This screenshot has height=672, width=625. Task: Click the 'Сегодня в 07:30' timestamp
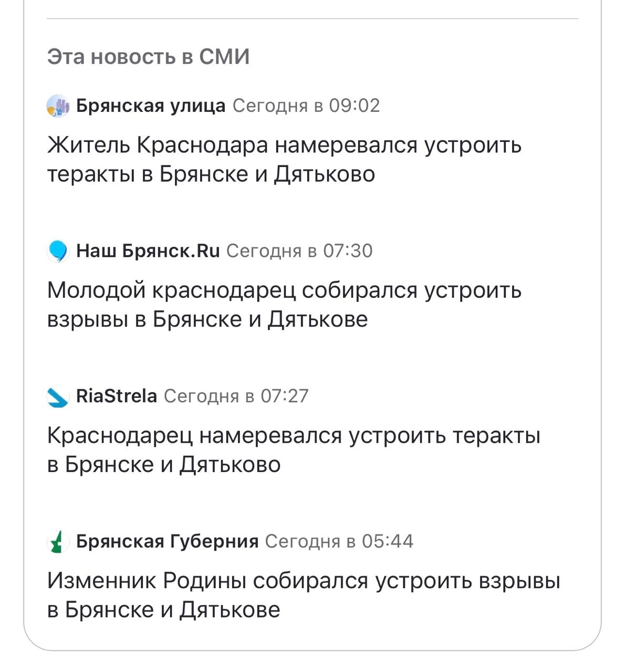coord(299,251)
